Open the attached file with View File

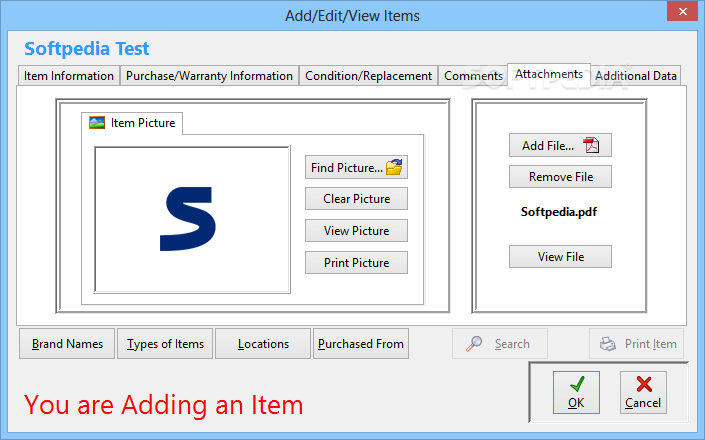560,257
